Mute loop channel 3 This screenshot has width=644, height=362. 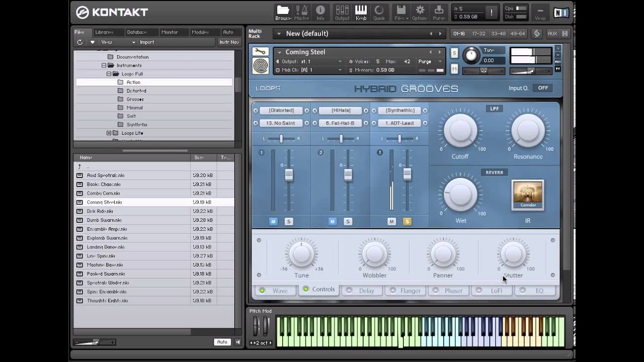point(392,221)
